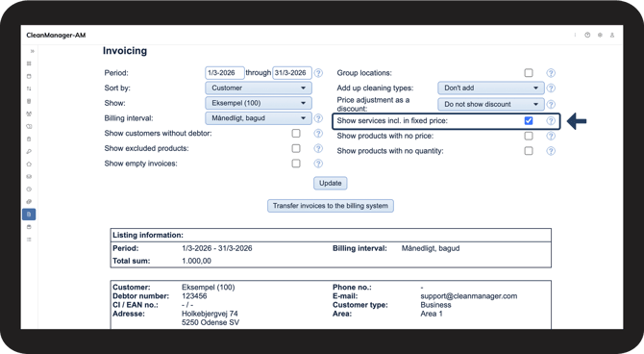The width and height of the screenshot is (644, 354).
Task: Open the key icon in sidebar
Action: point(29,151)
